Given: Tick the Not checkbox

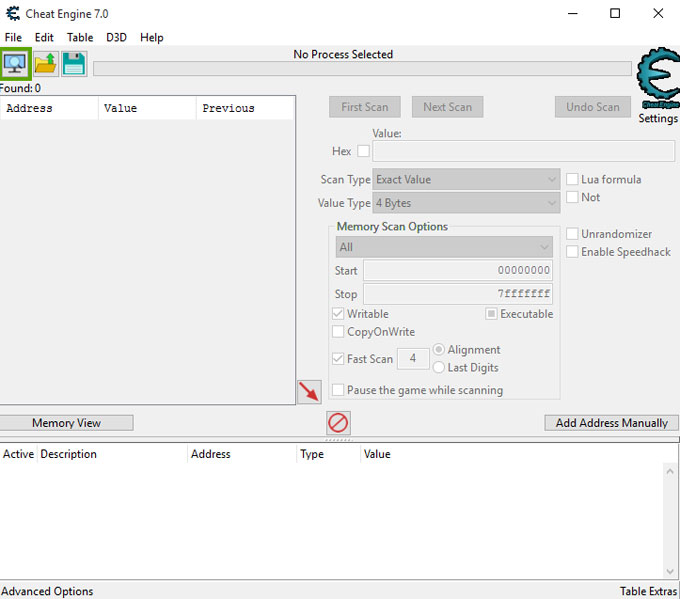Looking at the screenshot, I should point(572,197).
